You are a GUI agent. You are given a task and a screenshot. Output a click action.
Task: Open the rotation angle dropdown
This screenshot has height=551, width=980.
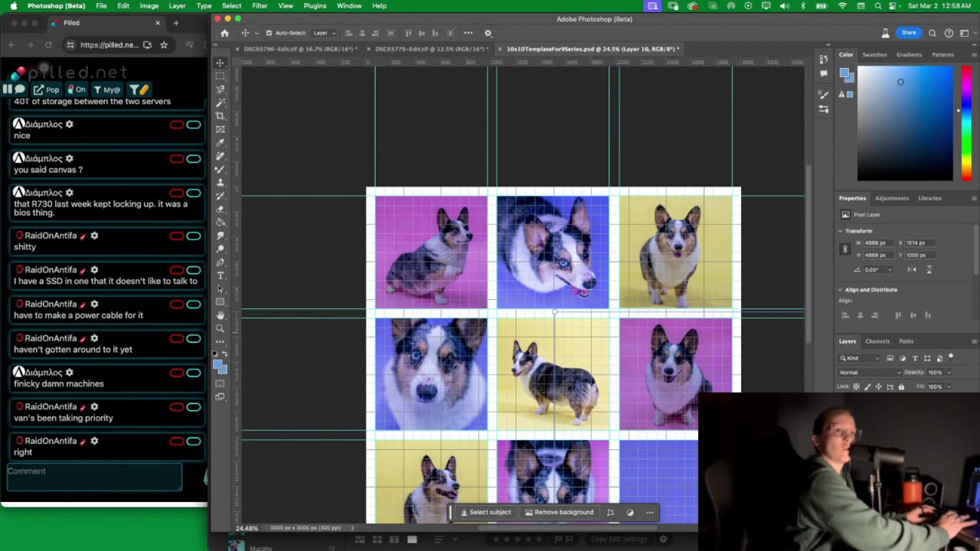click(889, 269)
